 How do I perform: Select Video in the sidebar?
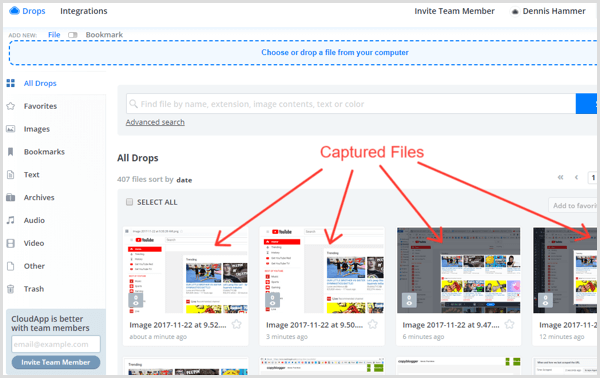tap(34, 243)
